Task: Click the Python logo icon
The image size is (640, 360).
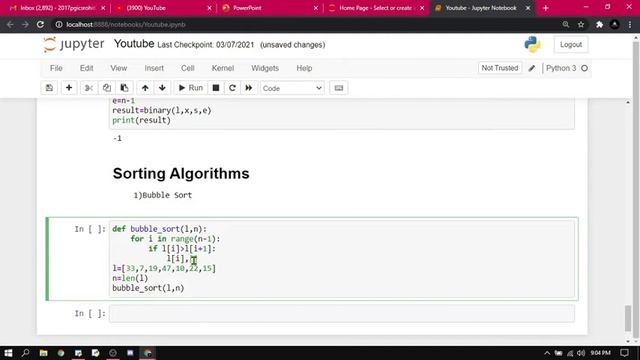Action: click(532, 44)
